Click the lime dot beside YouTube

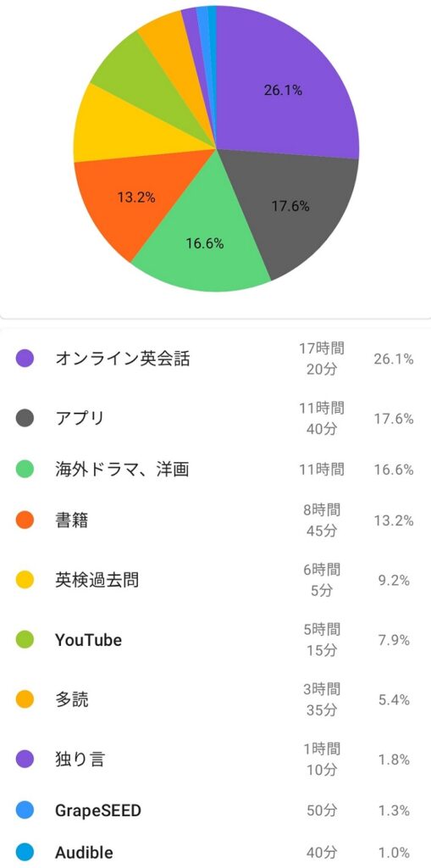tap(25, 640)
